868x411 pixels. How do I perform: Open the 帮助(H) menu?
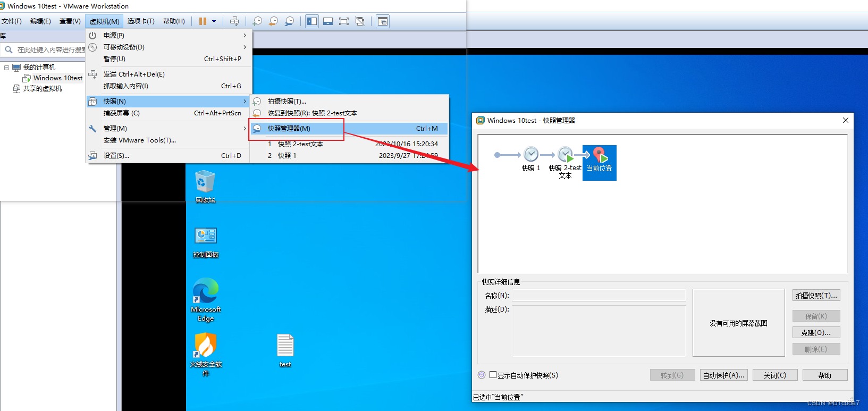point(174,21)
